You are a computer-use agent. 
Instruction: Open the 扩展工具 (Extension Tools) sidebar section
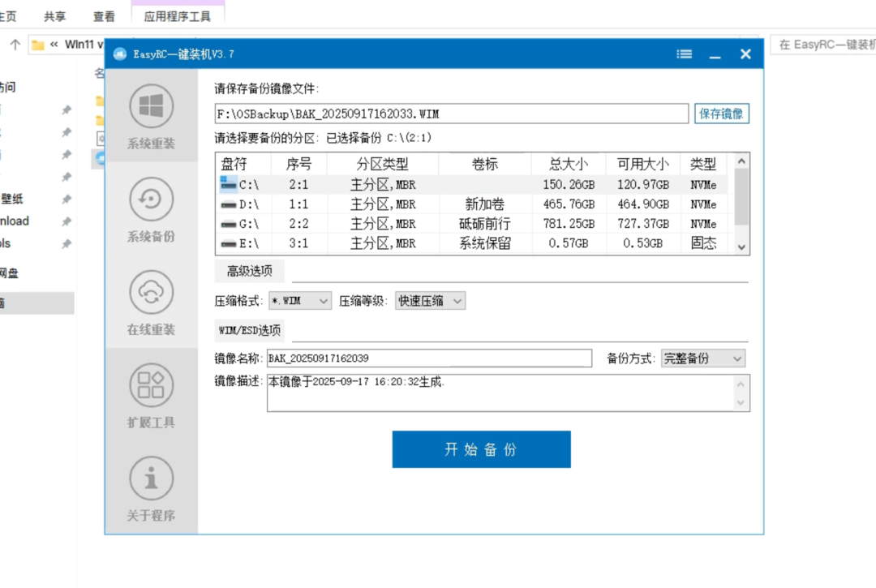[x=151, y=395]
